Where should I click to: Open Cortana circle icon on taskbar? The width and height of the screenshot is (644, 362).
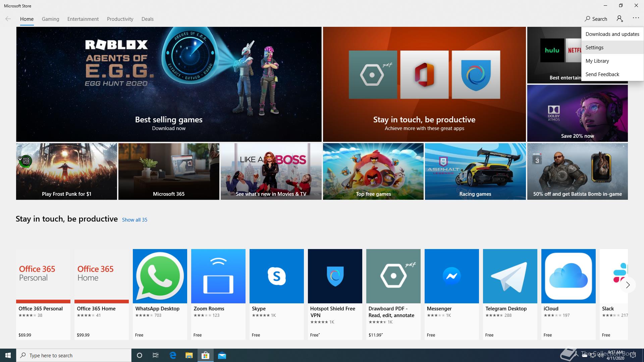click(x=140, y=355)
